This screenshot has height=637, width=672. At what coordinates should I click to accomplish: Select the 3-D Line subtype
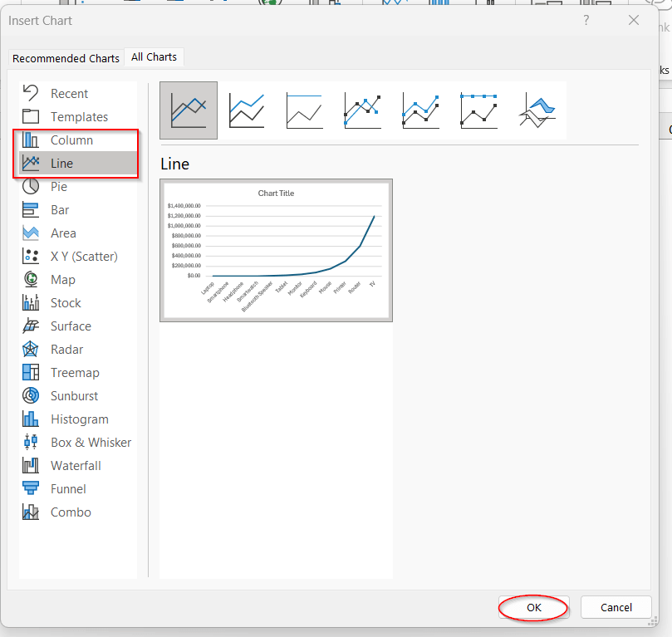[x=536, y=110]
